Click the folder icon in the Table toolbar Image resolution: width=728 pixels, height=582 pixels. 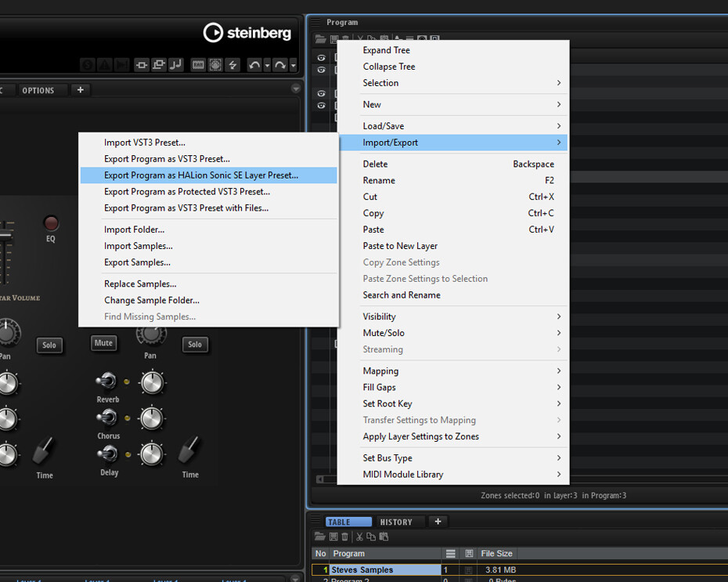(320, 537)
